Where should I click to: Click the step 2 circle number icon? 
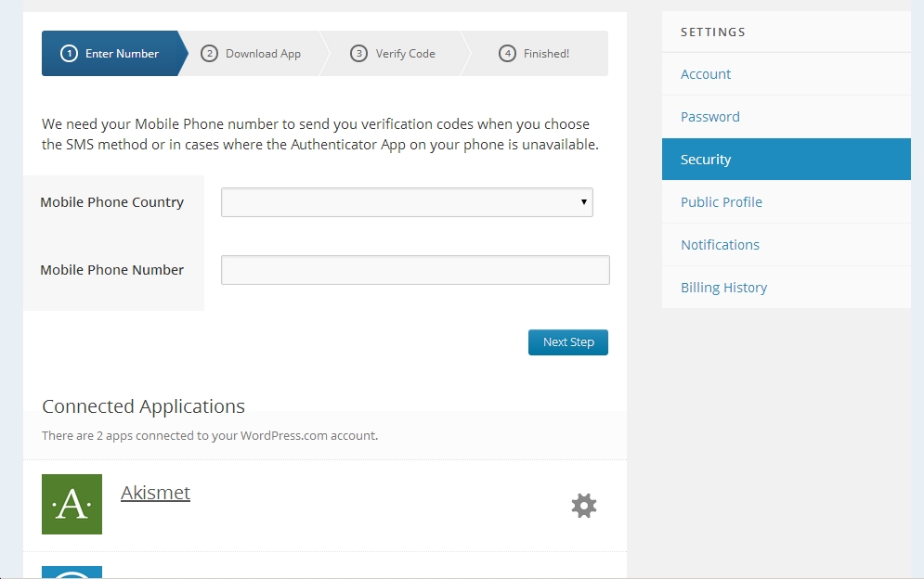pyautogui.click(x=209, y=54)
